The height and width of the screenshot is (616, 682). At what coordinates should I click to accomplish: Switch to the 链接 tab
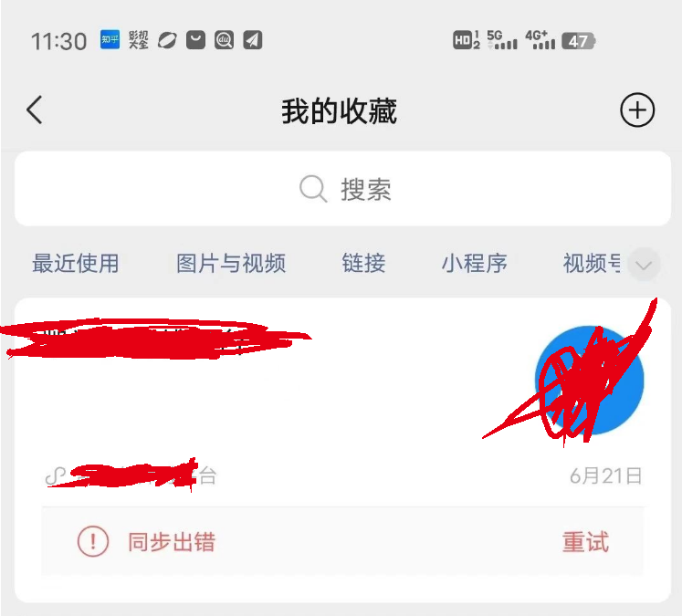tap(363, 264)
